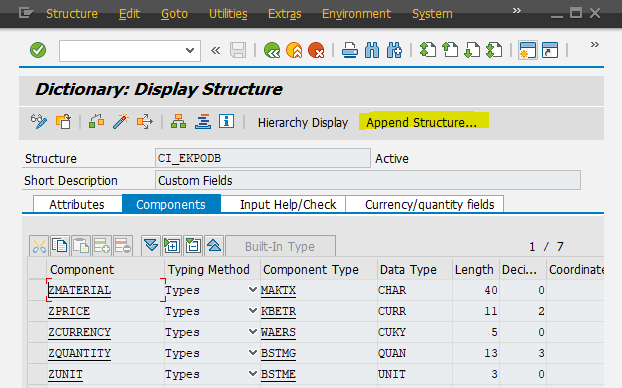Screen dimensions: 622x388
Task: Click the SAP window menu icon
Action: tap(26, 13)
